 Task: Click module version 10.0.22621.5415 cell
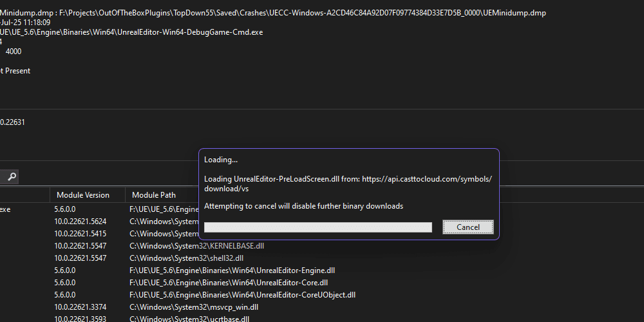click(80, 234)
